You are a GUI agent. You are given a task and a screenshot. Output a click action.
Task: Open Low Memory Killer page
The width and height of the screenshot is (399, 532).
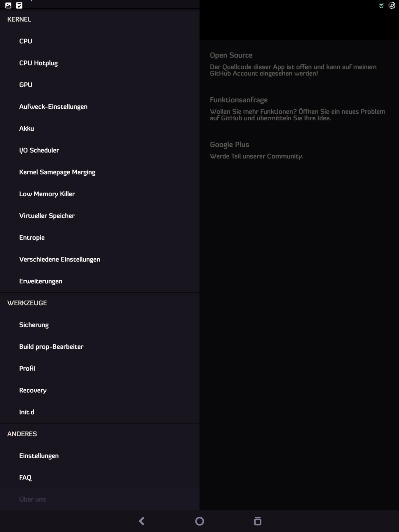47,194
